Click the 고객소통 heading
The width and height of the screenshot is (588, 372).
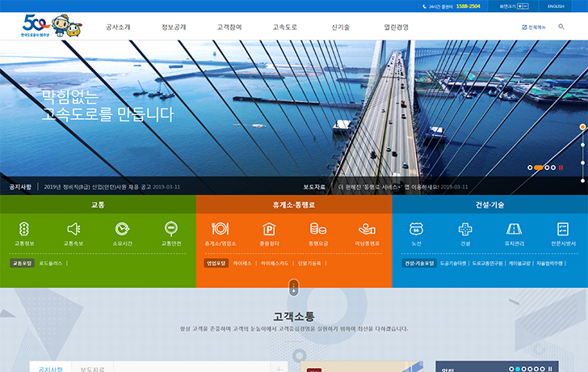(294, 316)
